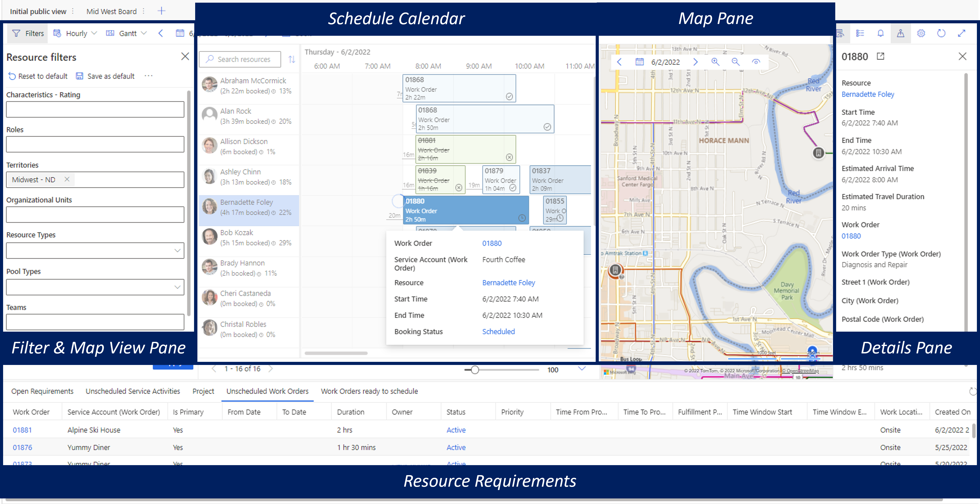
Task: Click the Hourly view calendar icon
Action: (x=57, y=34)
